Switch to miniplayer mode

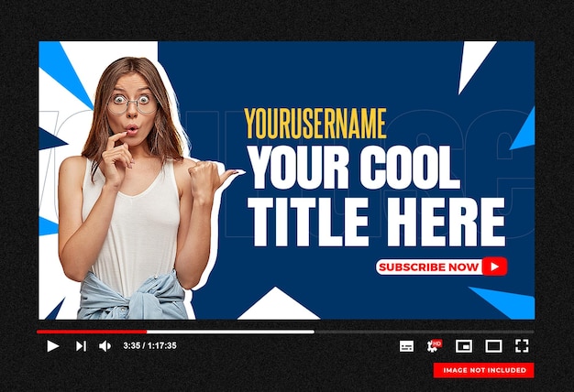pyautogui.click(x=463, y=346)
